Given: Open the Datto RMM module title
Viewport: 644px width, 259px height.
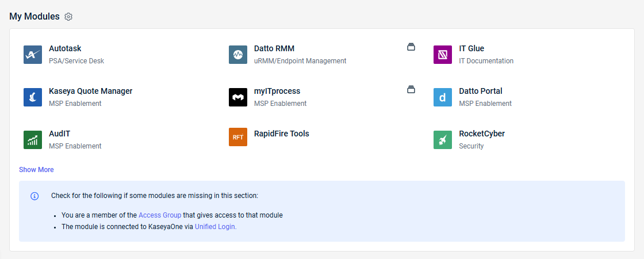Looking at the screenshot, I should [x=274, y=48].
